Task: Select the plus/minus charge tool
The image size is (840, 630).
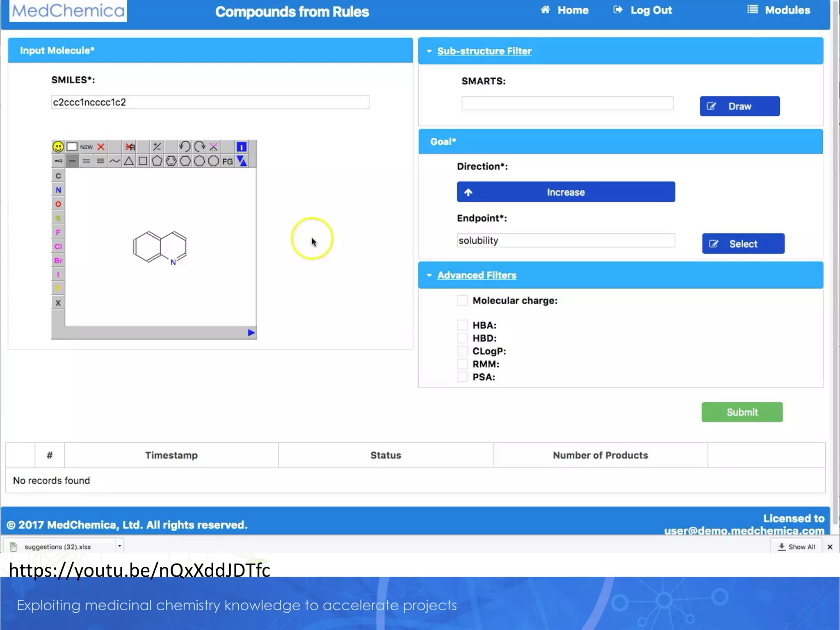Action: coord(157,147)
